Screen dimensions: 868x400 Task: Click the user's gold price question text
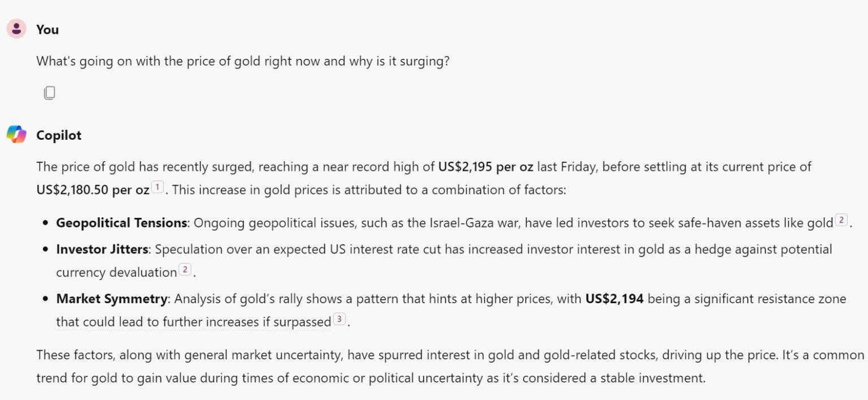click(243, 61)
